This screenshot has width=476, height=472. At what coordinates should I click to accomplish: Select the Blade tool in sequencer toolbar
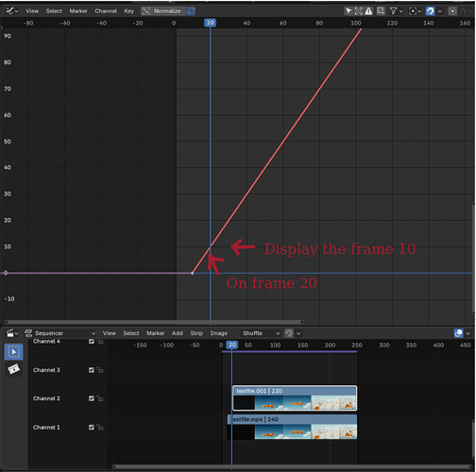click(x=13, y=369)
